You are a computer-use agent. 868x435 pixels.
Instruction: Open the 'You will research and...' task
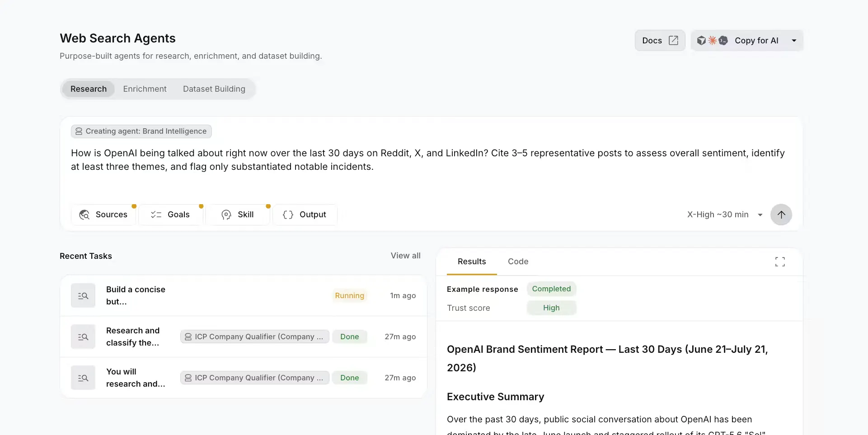coord(244,378)
